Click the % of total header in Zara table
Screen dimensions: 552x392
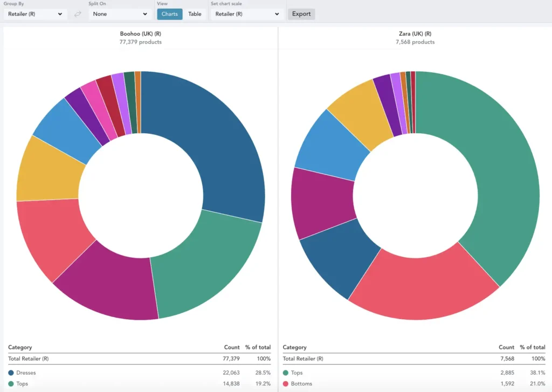[x=532, y=347]
